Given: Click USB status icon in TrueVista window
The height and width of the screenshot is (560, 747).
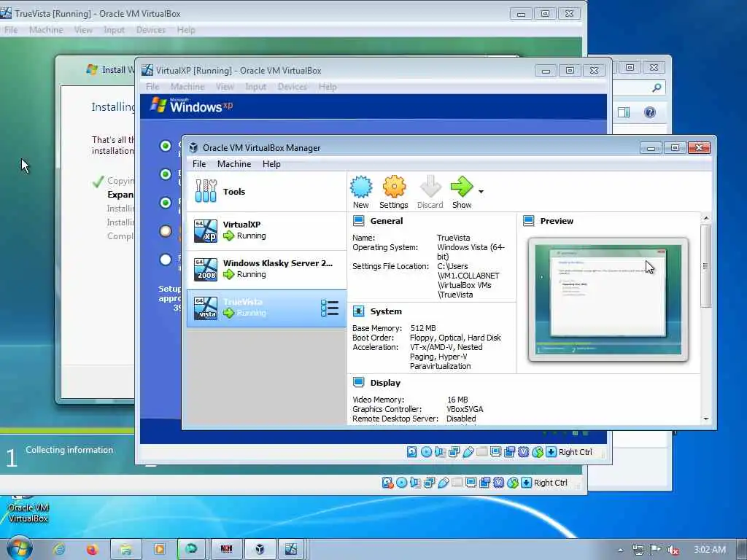Looking at the screenshot, I should coord(444,483).
